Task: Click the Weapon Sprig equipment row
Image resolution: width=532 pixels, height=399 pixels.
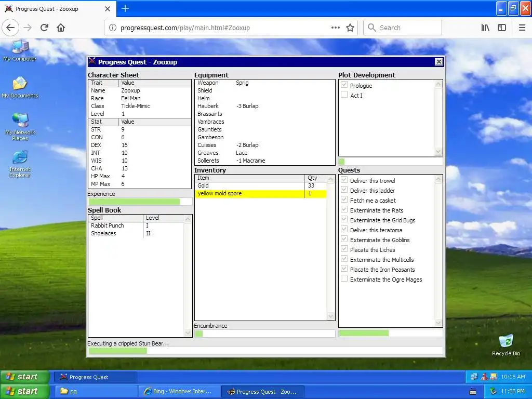Action: 264,83
